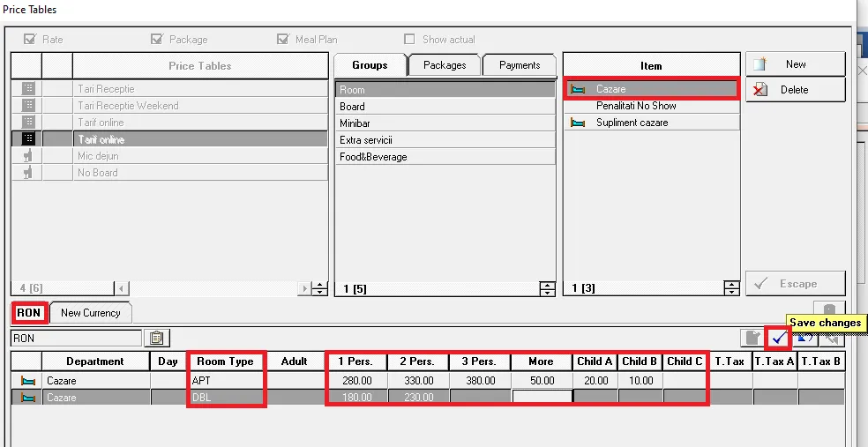Click the Groups list up/down stepper
This screenshot has height=447, width=868.
point(547,288)
